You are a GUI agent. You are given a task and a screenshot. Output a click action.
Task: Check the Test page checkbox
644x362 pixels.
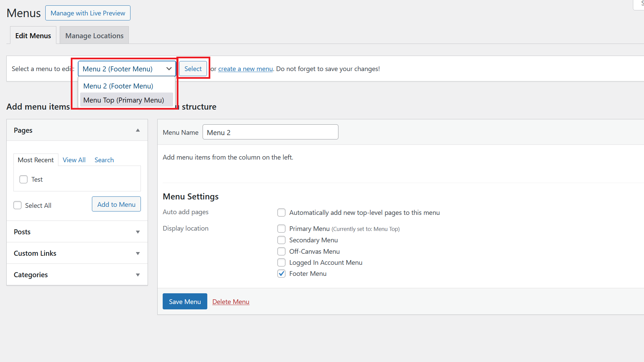tap(23, 179)
